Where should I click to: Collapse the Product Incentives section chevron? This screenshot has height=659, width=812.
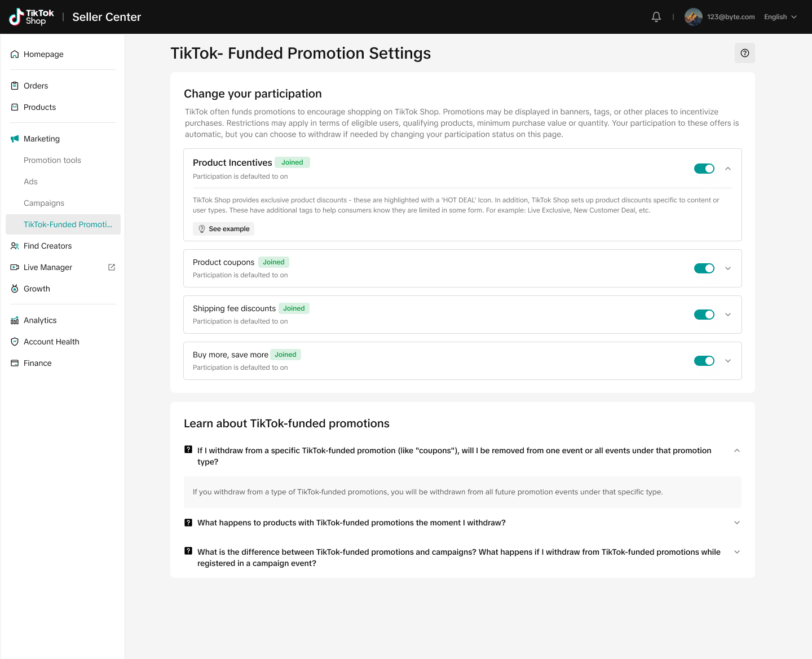(x=728, y=169)
